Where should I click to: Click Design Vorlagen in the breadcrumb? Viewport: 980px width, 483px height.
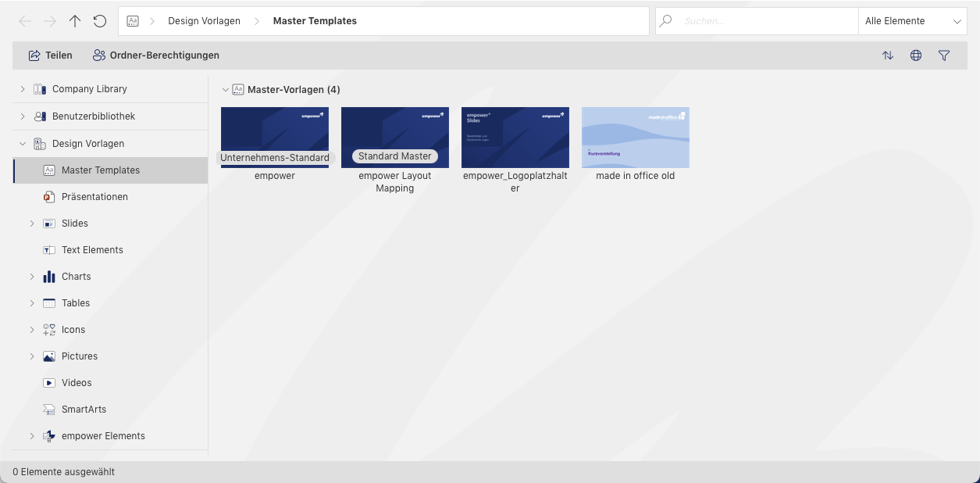click(205, 21)
